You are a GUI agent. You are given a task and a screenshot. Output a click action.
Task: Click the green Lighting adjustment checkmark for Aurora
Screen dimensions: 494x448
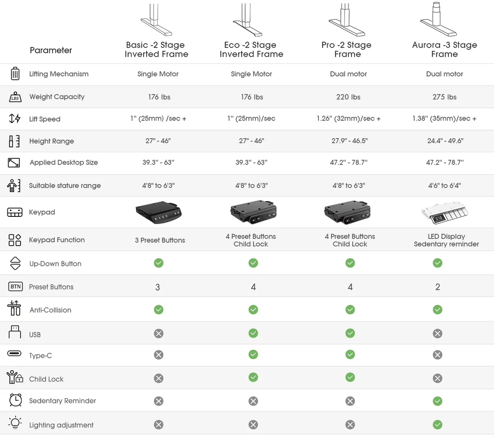pos(438,425)
